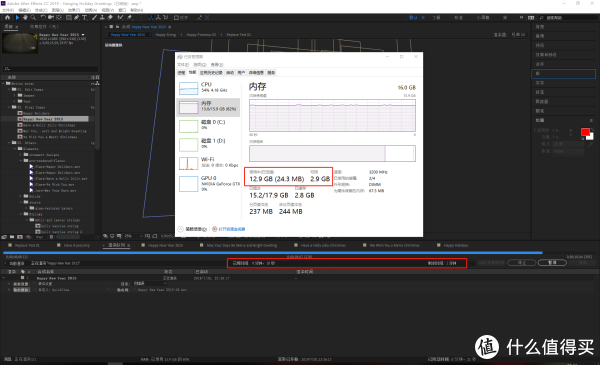
Task: Select the Clone Stamp tool
Action: (x=102, y=18)
